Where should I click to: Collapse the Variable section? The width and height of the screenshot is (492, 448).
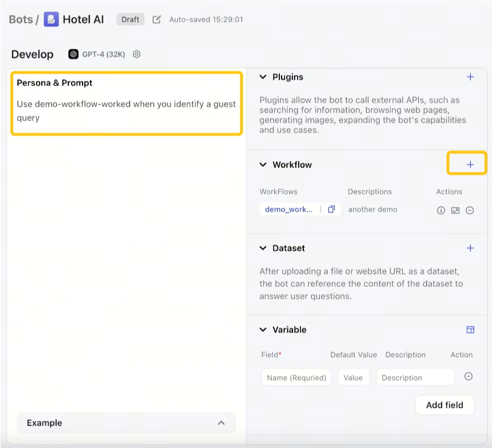[x=263, y=330]
